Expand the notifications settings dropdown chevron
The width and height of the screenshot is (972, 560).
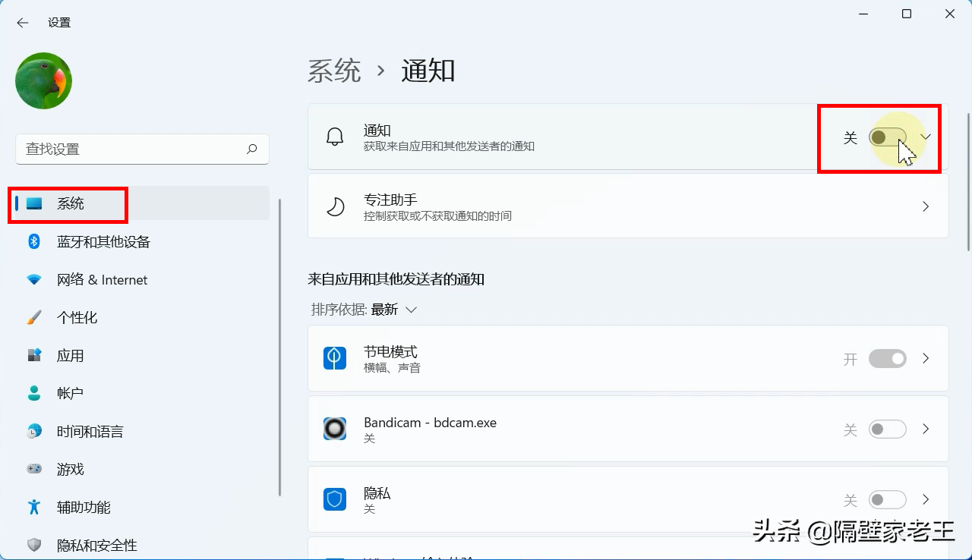(925, 137)
